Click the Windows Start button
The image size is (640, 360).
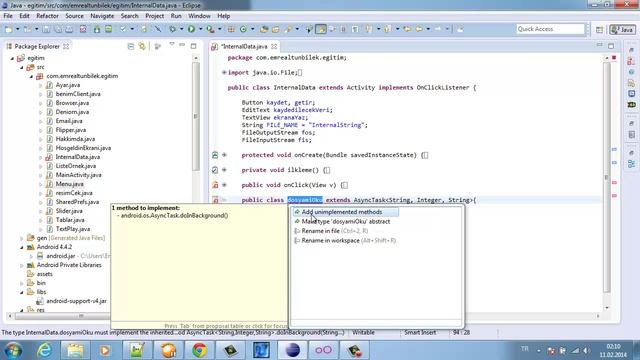(13, 350)
